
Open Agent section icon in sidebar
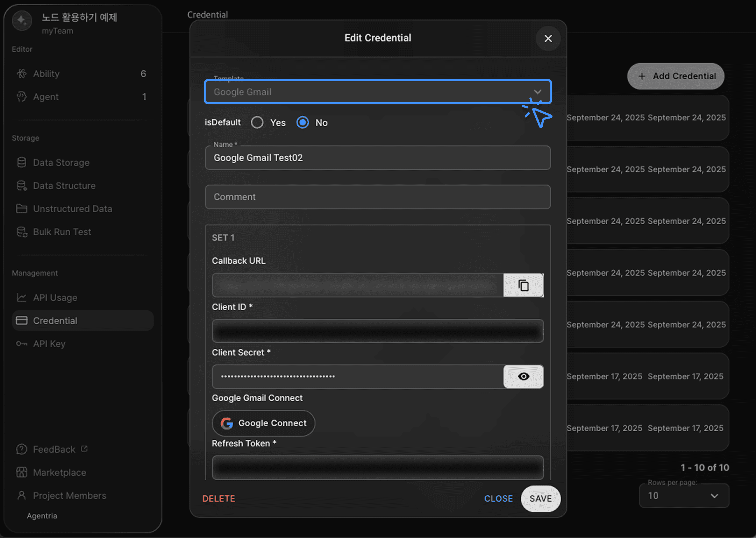click(x=22, y=97)
